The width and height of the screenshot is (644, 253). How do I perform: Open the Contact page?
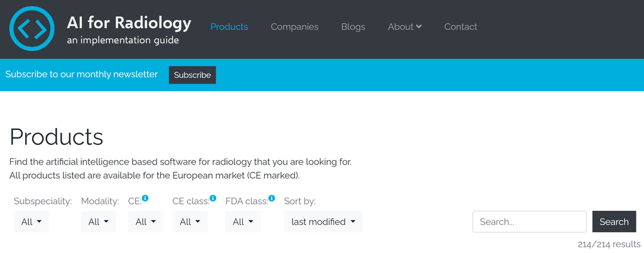(461, 26)
